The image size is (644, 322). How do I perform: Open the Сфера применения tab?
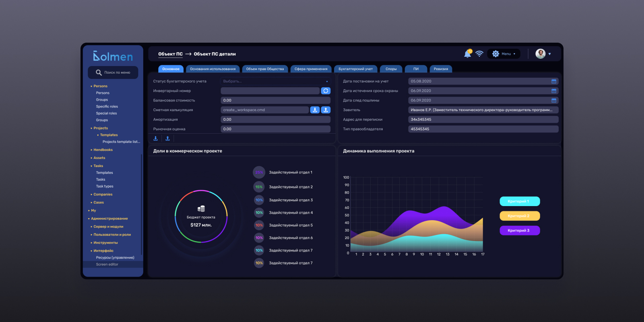tap(311, 69)
